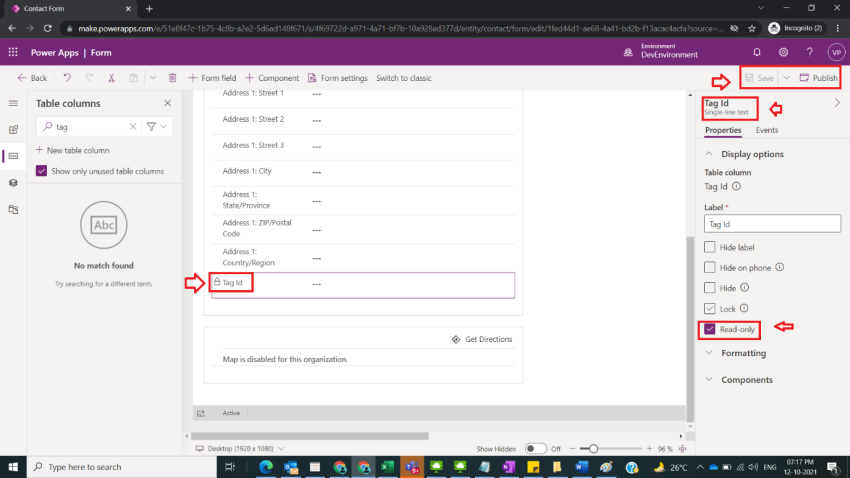Viewport: 850px width, 478px height.
Task: Click the zoom slider handle
Action: click(593, 449)
